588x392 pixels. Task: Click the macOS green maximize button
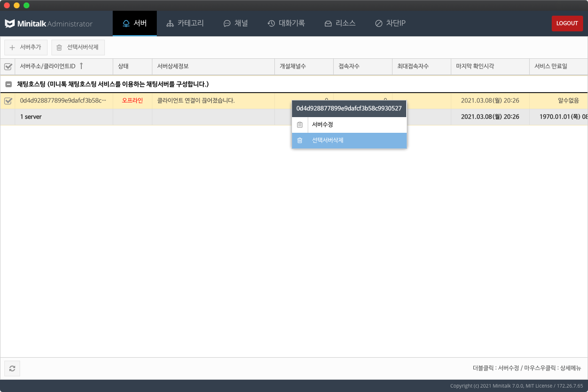(x=26, y=5)
